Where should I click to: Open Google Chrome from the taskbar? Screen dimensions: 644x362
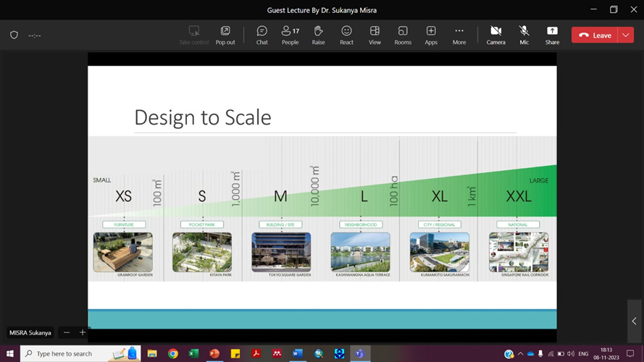tap(173, 353)
